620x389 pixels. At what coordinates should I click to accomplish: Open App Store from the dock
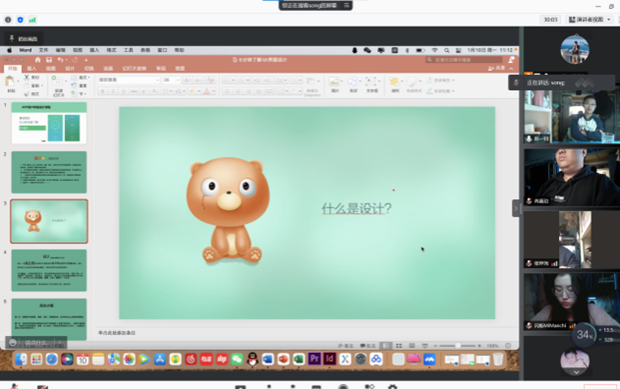[x=160, y=359]
